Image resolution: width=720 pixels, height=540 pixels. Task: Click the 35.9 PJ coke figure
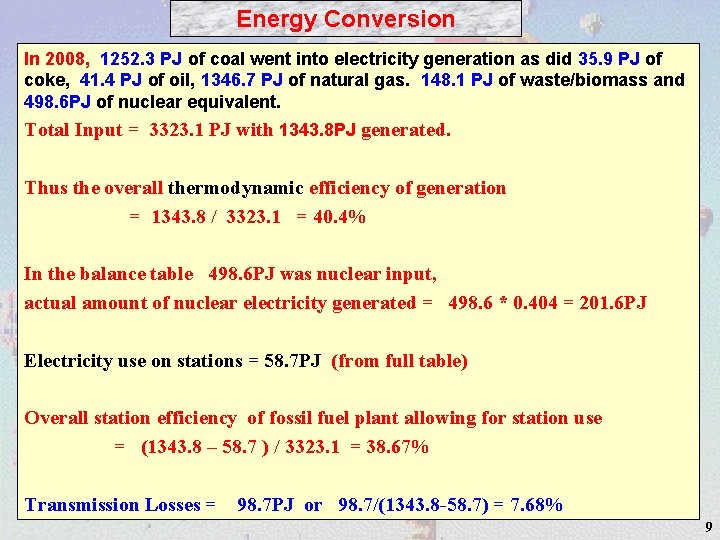[x=608, y=59]
